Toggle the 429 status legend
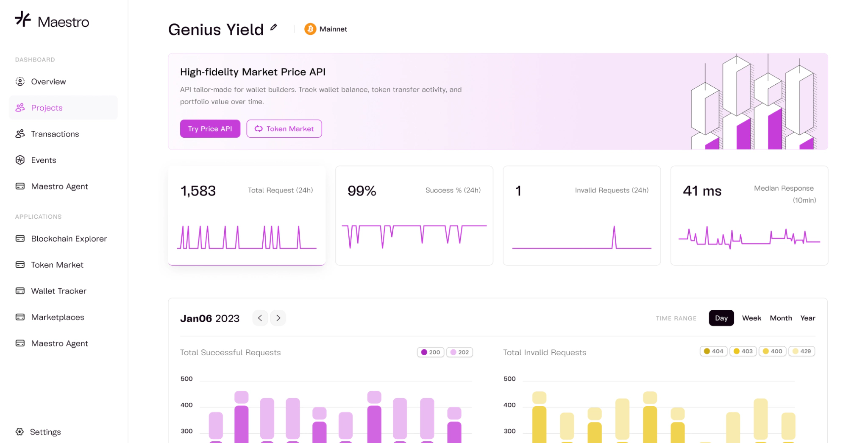This screenshot has height=443, width=868. click(x=801, y=351)
